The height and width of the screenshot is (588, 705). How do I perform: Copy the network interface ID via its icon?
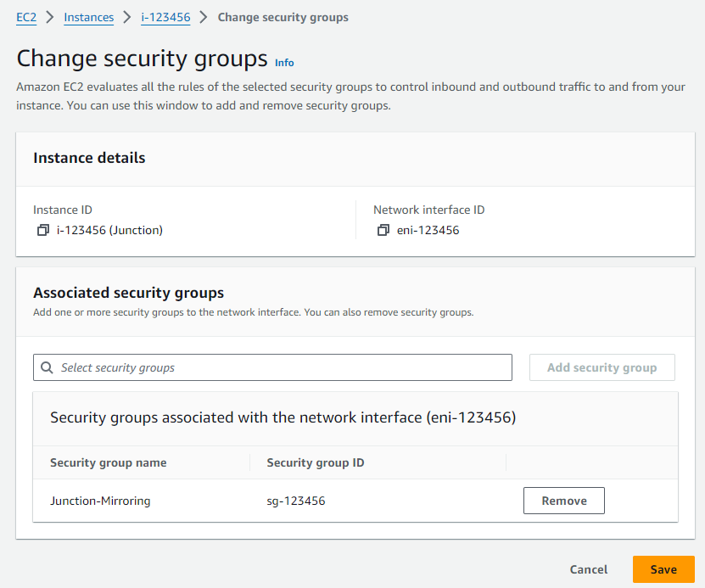pyautogui.click(x=383, y=230)
